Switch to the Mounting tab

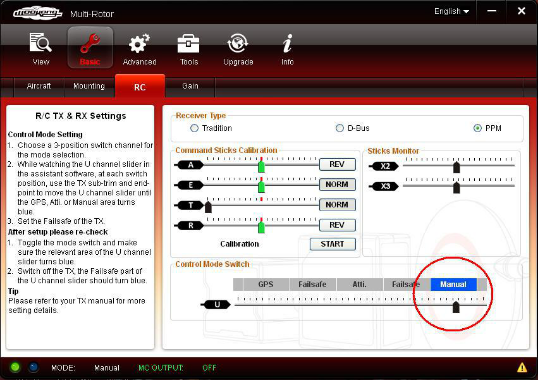tap(89, 86)
